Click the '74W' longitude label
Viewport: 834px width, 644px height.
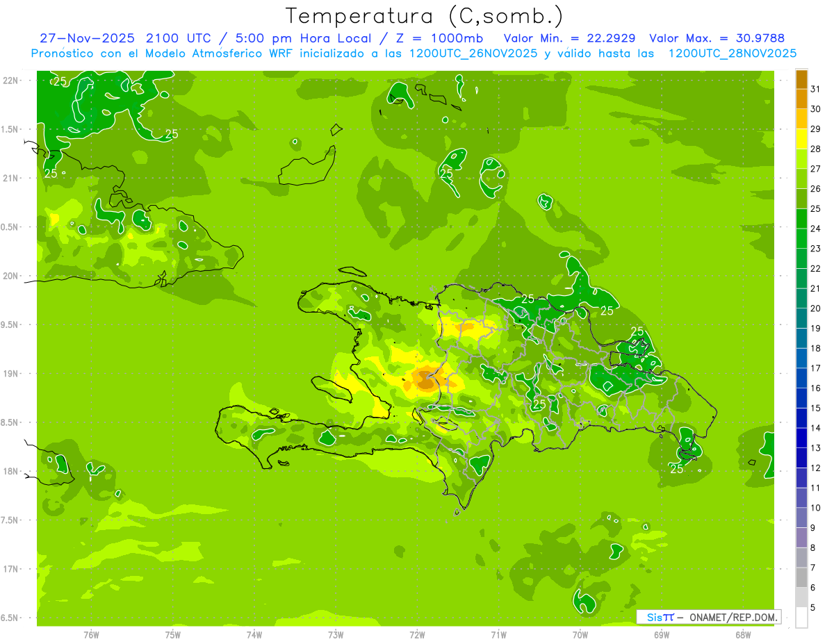254,635
